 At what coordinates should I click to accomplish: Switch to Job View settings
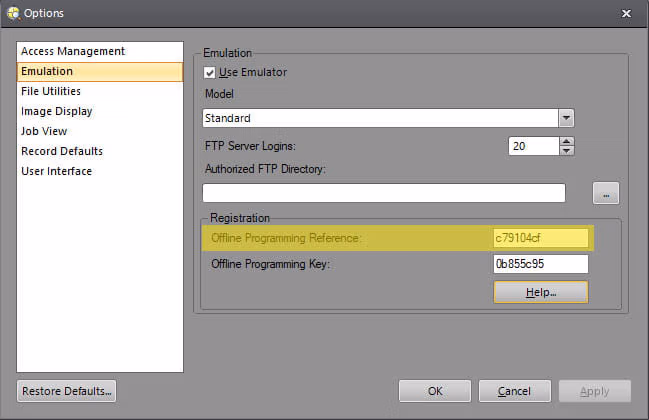pos(43,131)
